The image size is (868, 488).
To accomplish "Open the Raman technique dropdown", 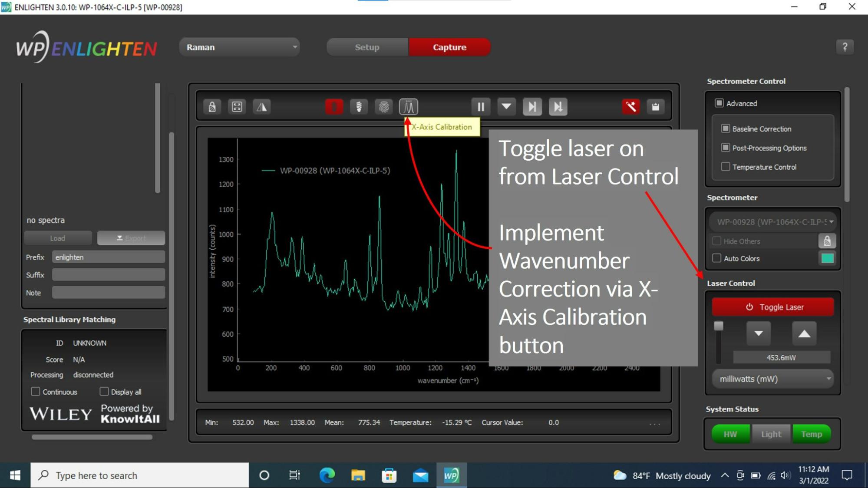I will (240, 47).
